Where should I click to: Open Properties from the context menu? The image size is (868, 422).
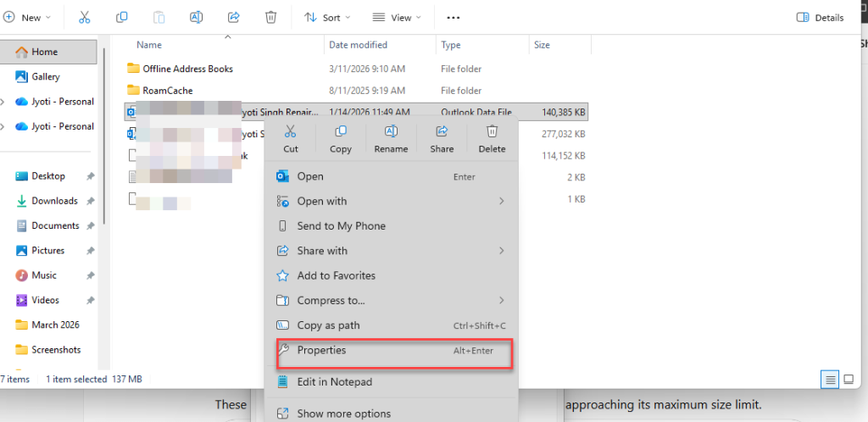click(392, 350)
